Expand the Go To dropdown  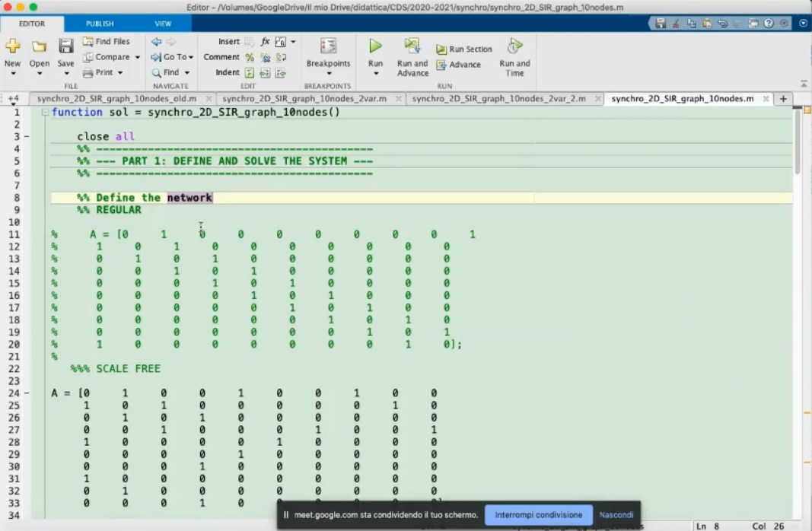click(190, 57)
